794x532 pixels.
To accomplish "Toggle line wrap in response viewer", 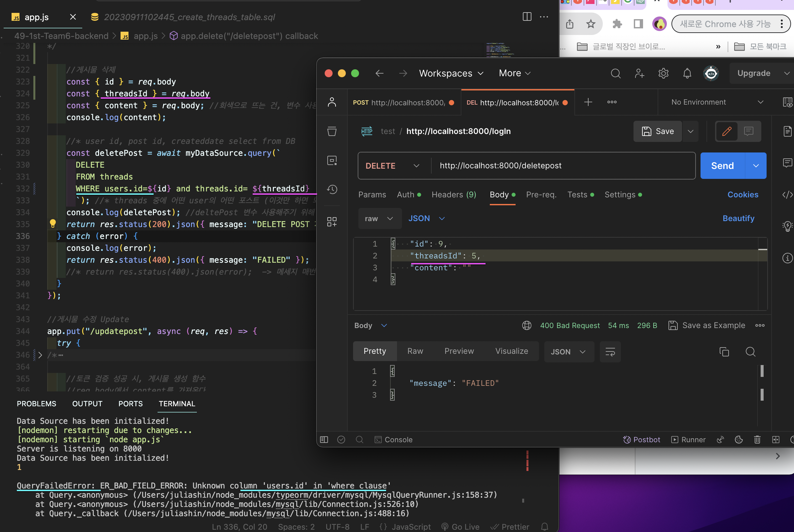I will [x=610, y=352].
